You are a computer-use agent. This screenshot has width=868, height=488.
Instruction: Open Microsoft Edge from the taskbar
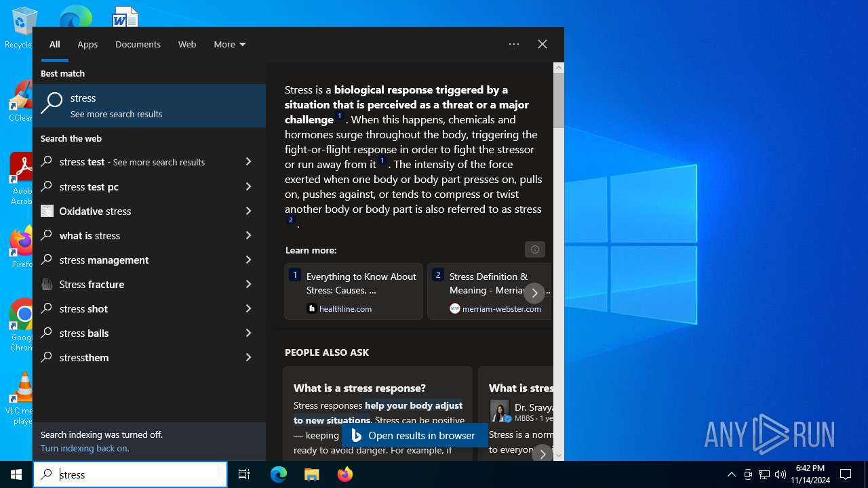pos(279,474)
